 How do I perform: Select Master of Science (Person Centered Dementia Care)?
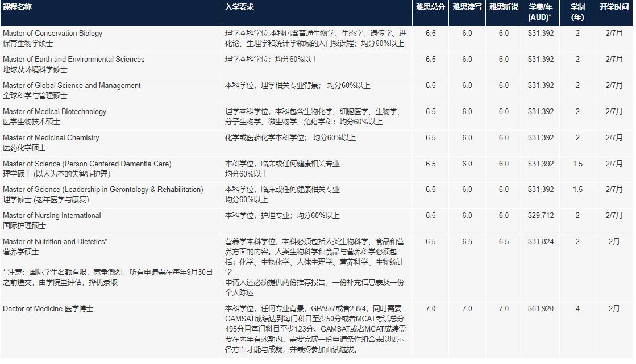point(87,164)
